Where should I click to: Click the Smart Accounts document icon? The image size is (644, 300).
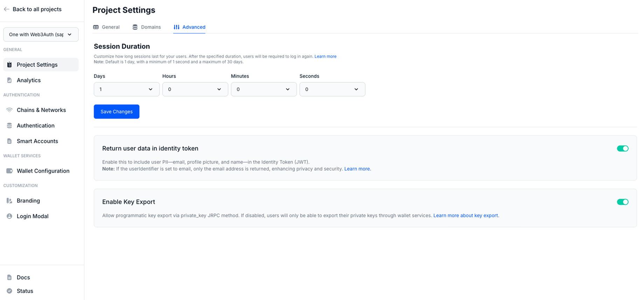tap(9, 141)
